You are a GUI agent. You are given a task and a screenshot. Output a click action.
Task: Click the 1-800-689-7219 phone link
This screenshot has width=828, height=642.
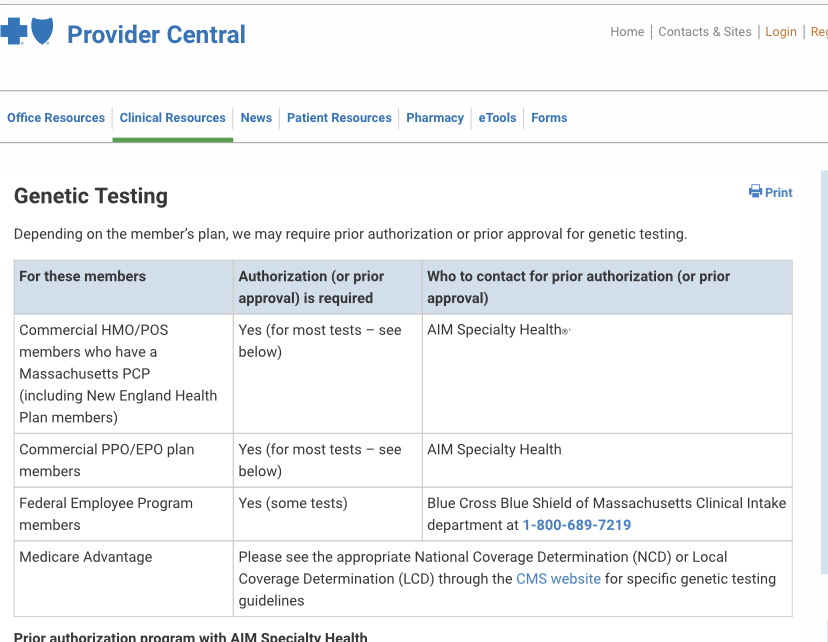[577, 525]
